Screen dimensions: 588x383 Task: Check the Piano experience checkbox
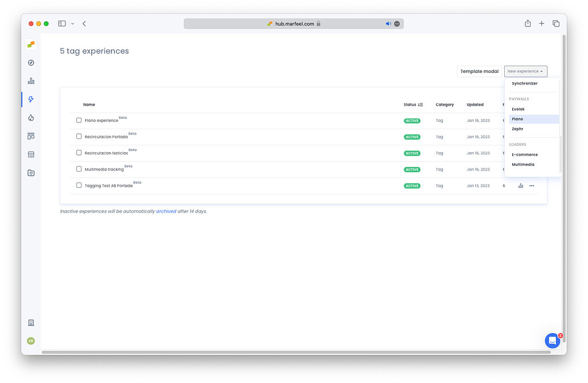click(x=79, y=121)
